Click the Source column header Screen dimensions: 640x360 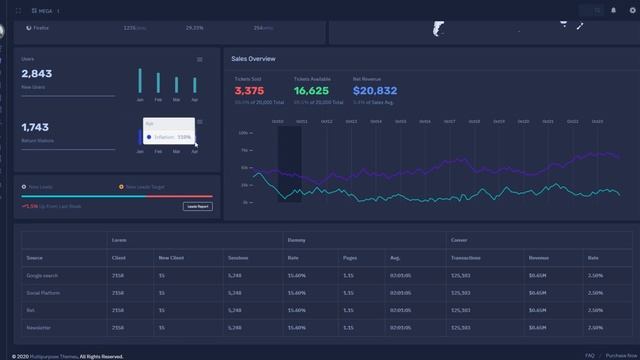tap(35, 258)
